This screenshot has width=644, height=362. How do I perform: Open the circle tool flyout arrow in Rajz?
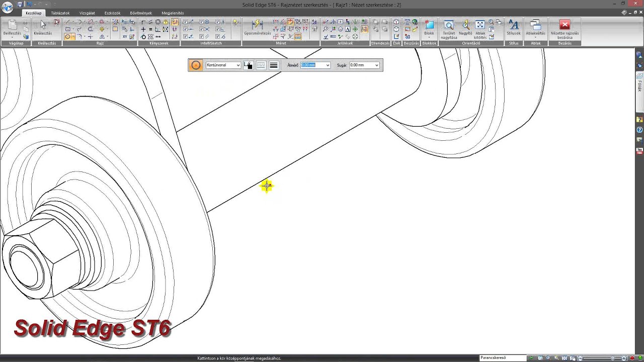tap(73, 37)
